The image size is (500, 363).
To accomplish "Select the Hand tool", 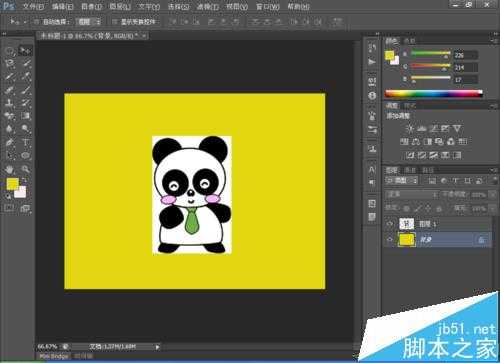I will [9, 169].
